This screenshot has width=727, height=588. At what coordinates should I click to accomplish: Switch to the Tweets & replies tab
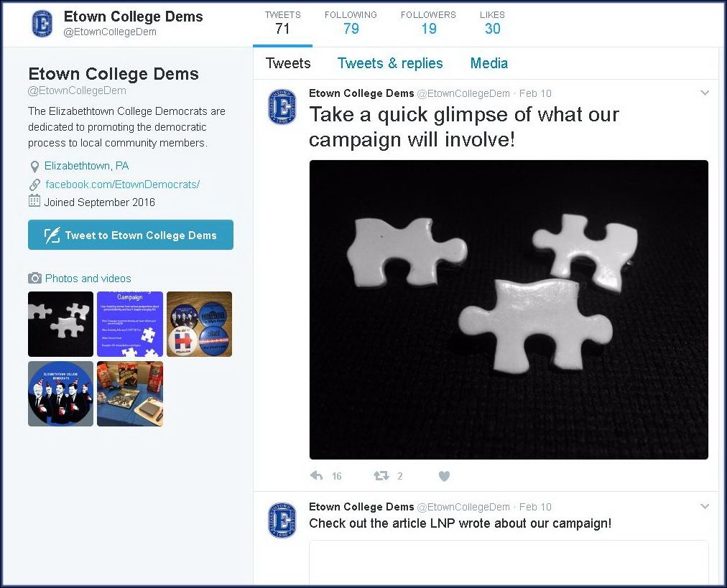pos(390,63)
